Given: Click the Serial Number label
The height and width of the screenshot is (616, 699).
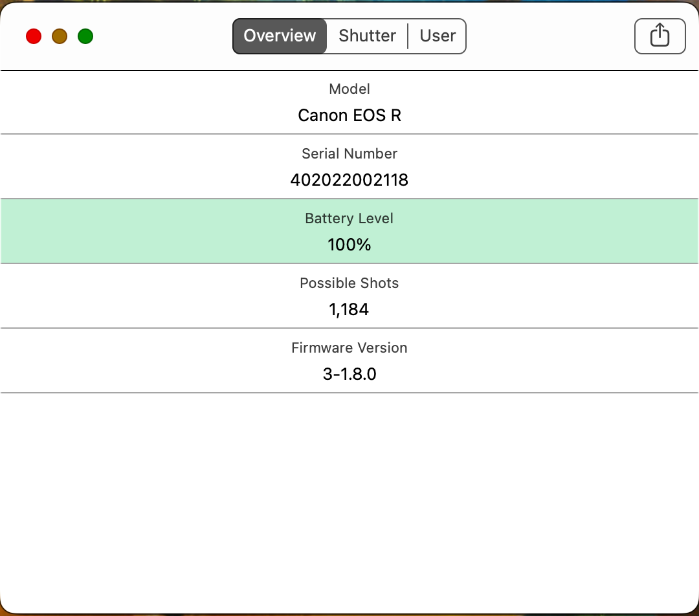Looking at the screenshot, I should click(x=349, y=154).
